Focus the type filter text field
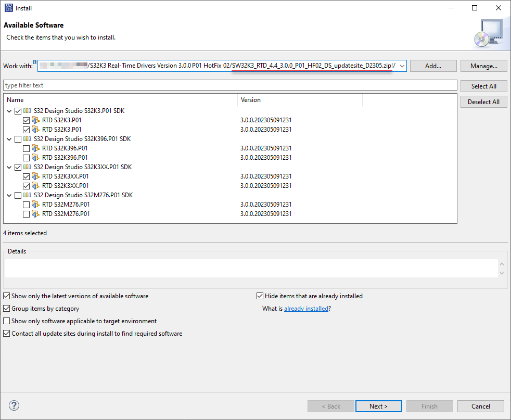 [229, 85]
